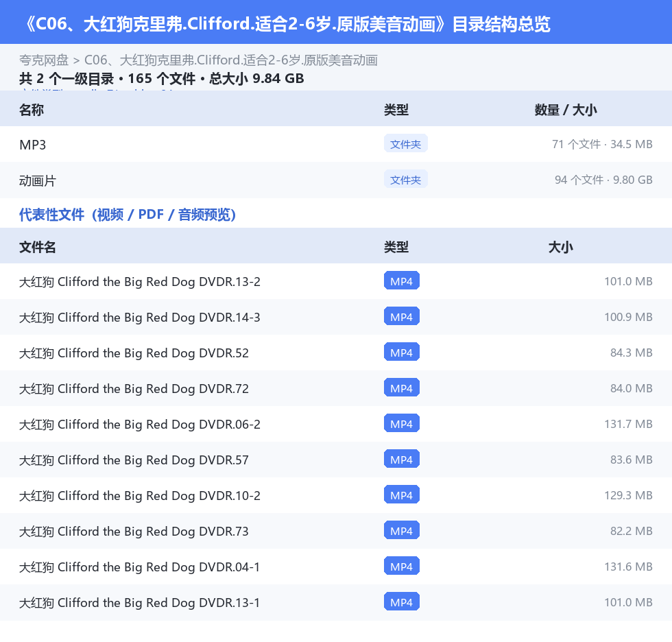Image resolution: width=672 pixels, height=642 pixels.
Task: Click the 129.3 MB size value
Action: (x=628, y=495)
